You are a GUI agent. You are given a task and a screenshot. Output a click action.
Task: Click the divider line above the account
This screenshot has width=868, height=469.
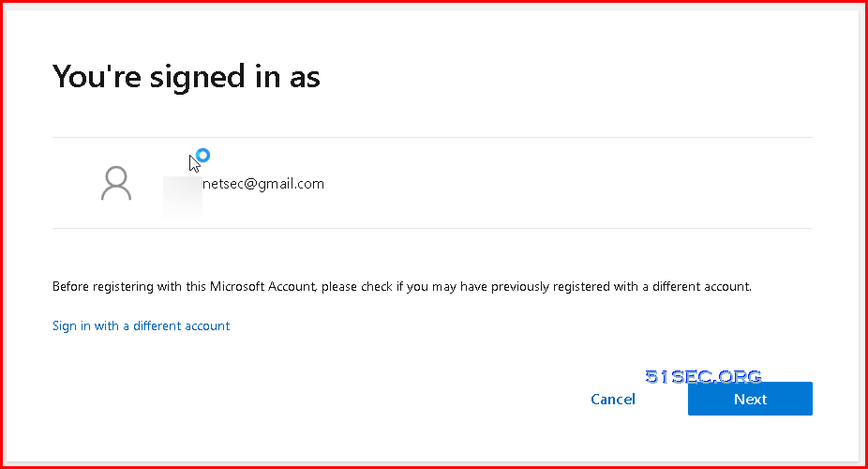(432, 137)
